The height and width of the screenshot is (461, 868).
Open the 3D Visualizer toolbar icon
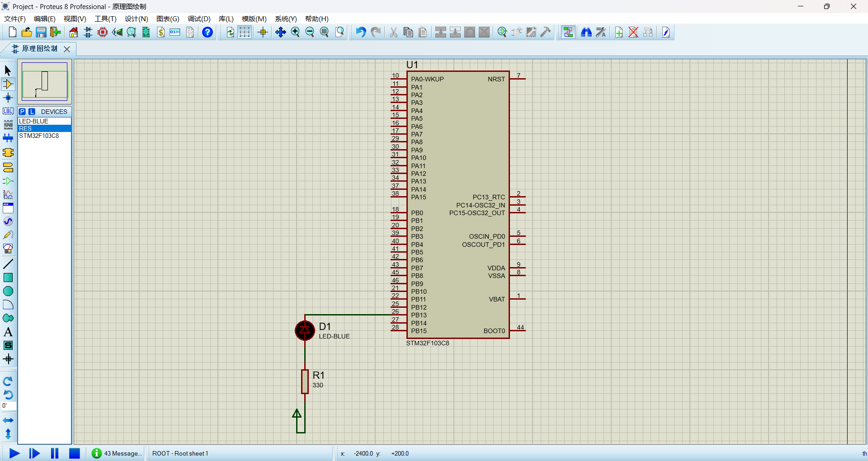(117, 32)
